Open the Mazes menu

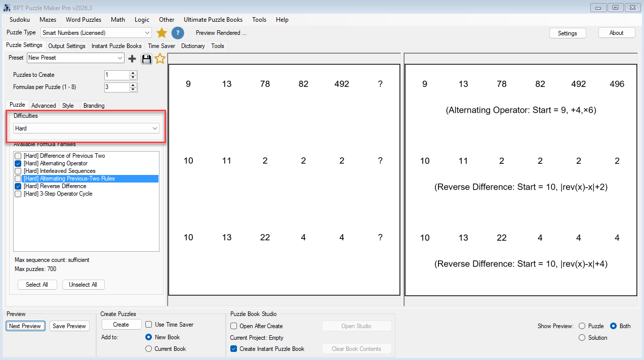tap(48, 20)
